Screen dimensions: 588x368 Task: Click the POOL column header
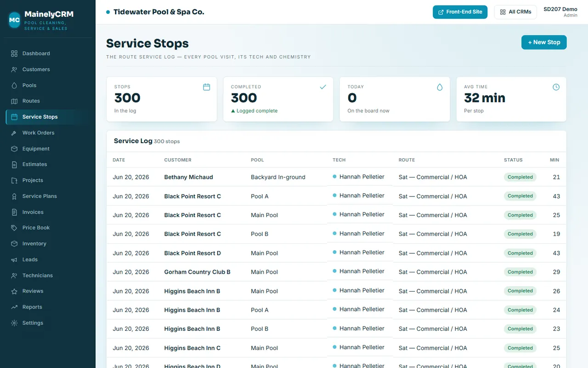pos(257,160)
